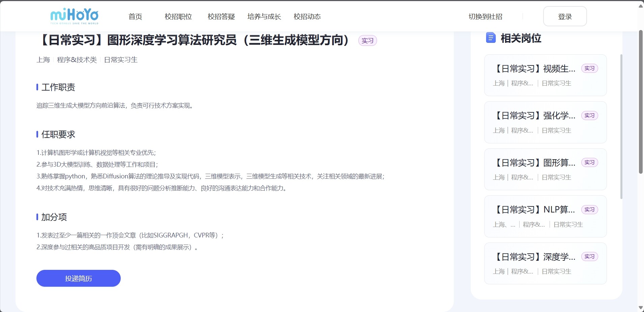This screenshot has width=644, height=312.
Task: Click the 实习 badge on the NLP算 card
Action: click(x=589, y=210)
